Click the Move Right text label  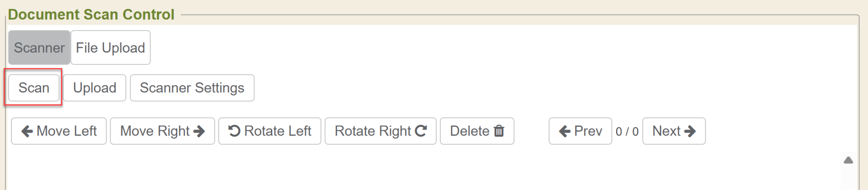click(155, 131)
